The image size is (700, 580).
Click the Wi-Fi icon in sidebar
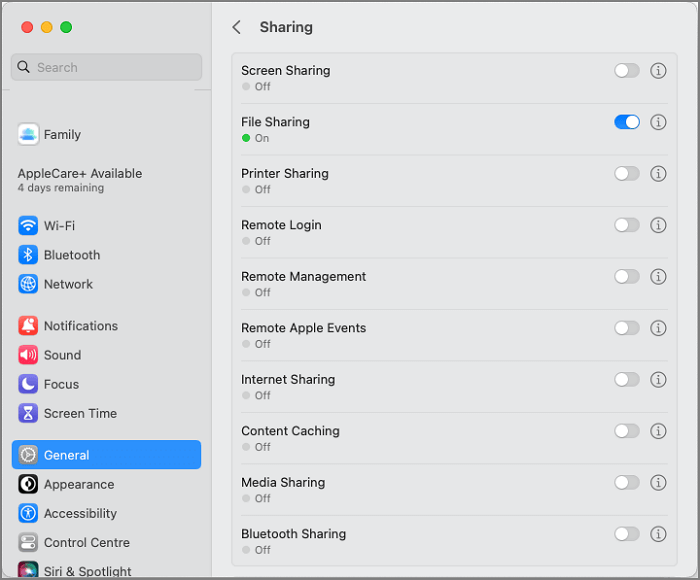[x=28, y=226]
